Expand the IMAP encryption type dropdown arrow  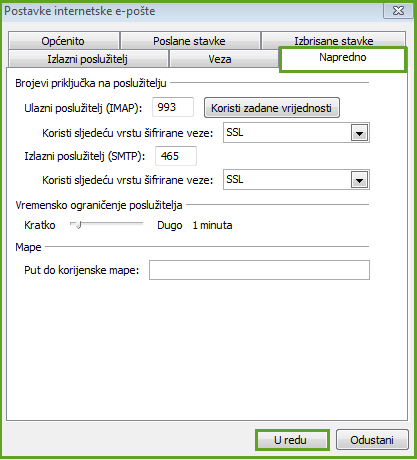pos(359,133)
